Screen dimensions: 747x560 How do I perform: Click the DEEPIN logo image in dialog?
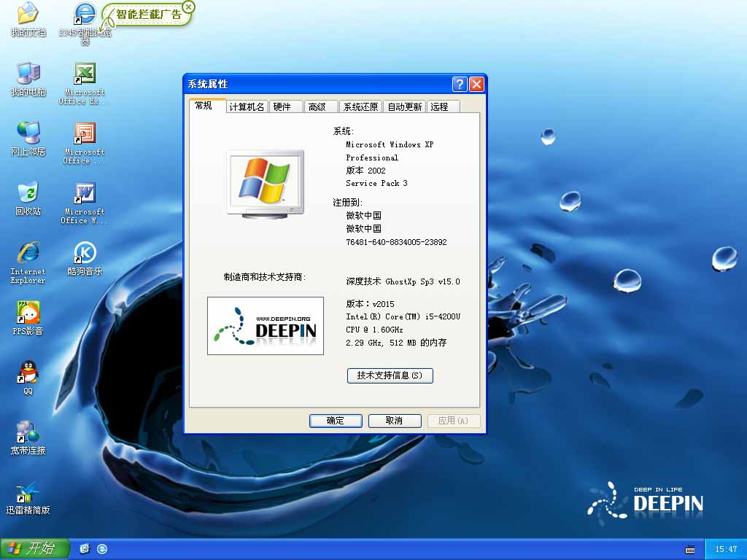click(x=266, y=326)
